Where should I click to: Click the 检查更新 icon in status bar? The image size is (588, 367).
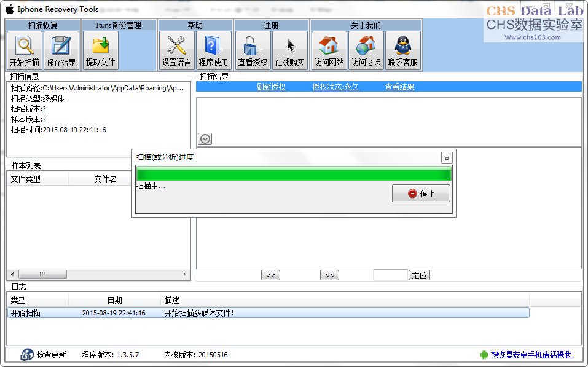pyautogui.click(x=27, y=355)
